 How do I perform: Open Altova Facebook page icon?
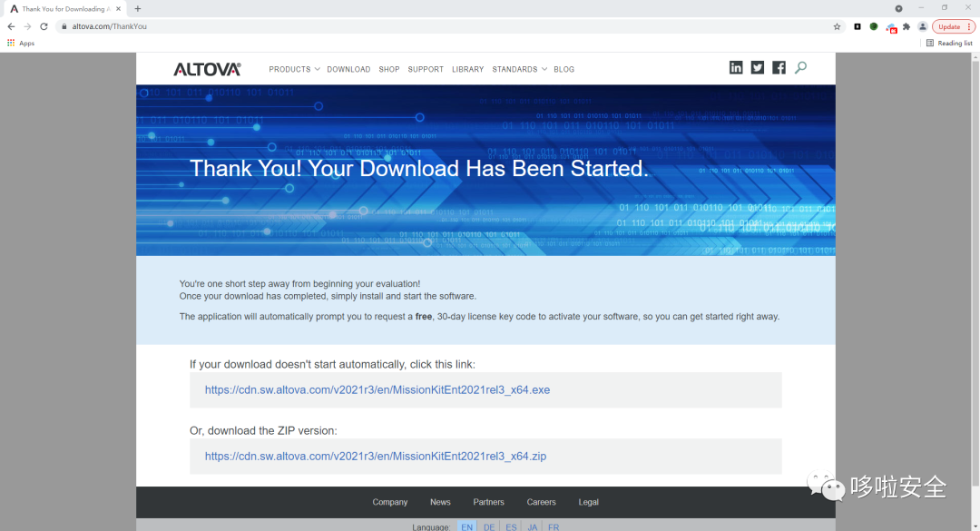779,67
